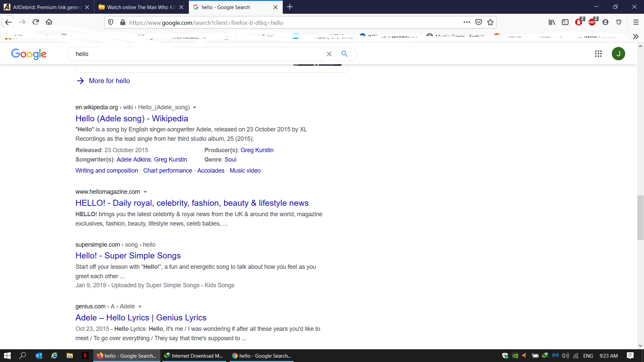Open the Windows Start menu

pyautogui.click(x=7, y=356)
